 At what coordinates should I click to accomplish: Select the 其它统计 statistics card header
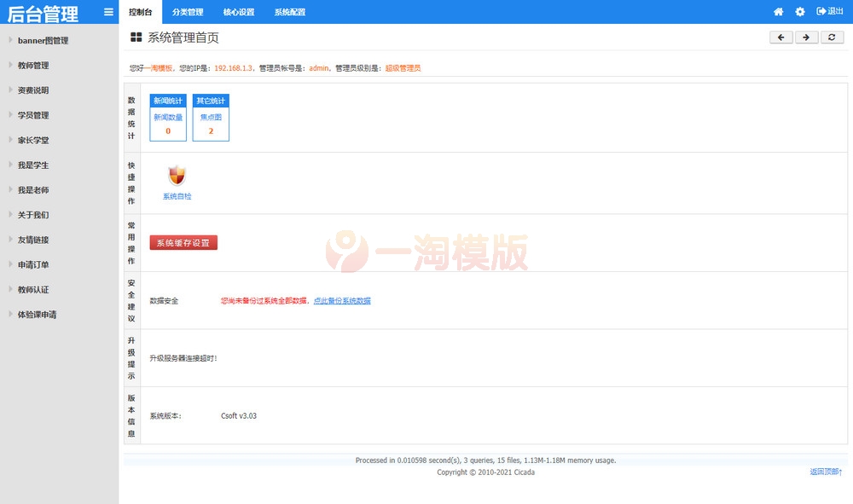click(211, 100)
